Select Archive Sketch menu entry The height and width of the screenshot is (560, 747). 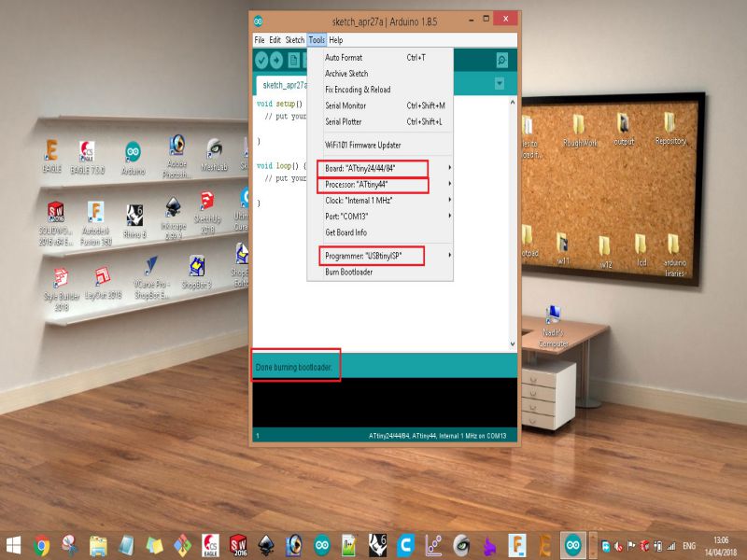click(380, 74)
